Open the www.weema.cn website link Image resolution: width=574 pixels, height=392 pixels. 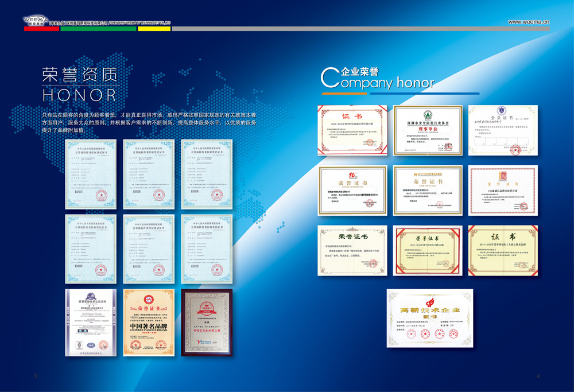click(529, 22)
